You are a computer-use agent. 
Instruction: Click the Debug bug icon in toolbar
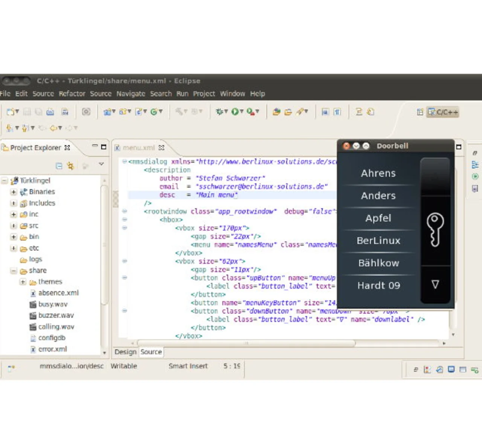[219, 112]
